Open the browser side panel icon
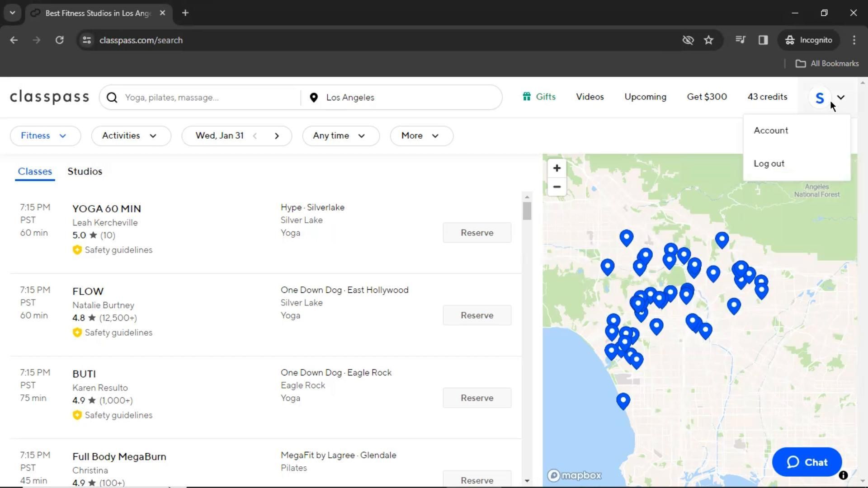Image resolution: width=868 pixels, height=488 pixels. click(763, 40)
